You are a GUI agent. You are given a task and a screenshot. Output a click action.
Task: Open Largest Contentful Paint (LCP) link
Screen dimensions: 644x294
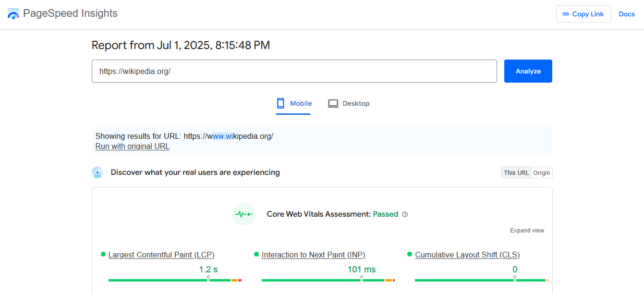tap(161, 255)
